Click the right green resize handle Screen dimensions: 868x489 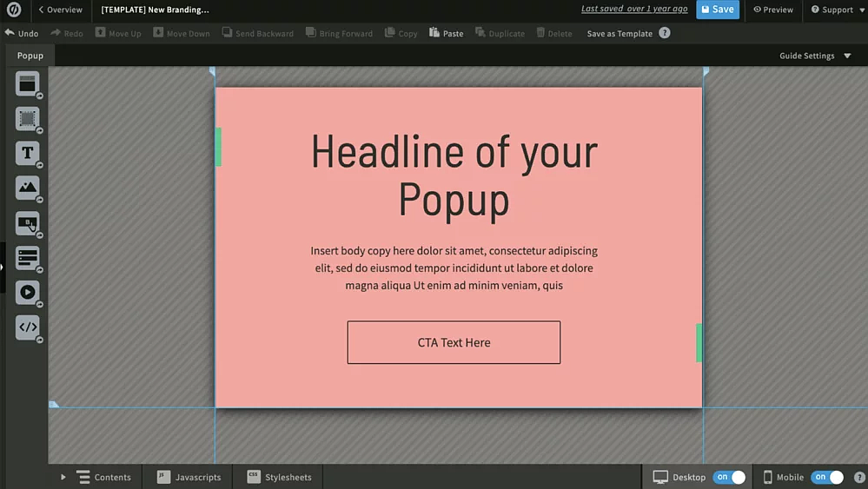[699, 343]
